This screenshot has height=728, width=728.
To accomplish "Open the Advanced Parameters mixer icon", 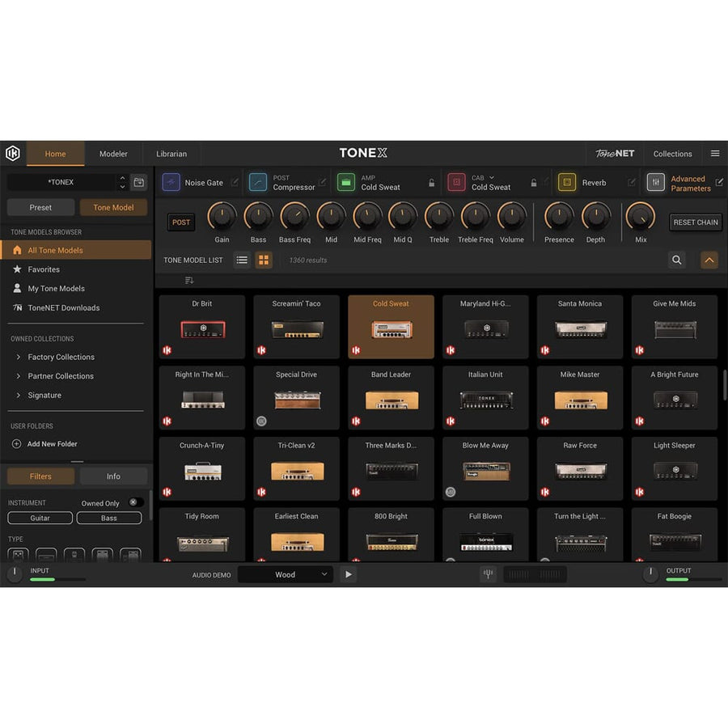I will point(655,183).
